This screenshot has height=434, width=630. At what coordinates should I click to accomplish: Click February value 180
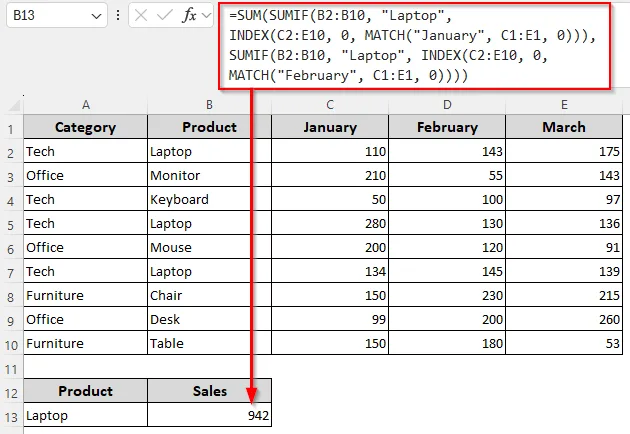(447, 343)
